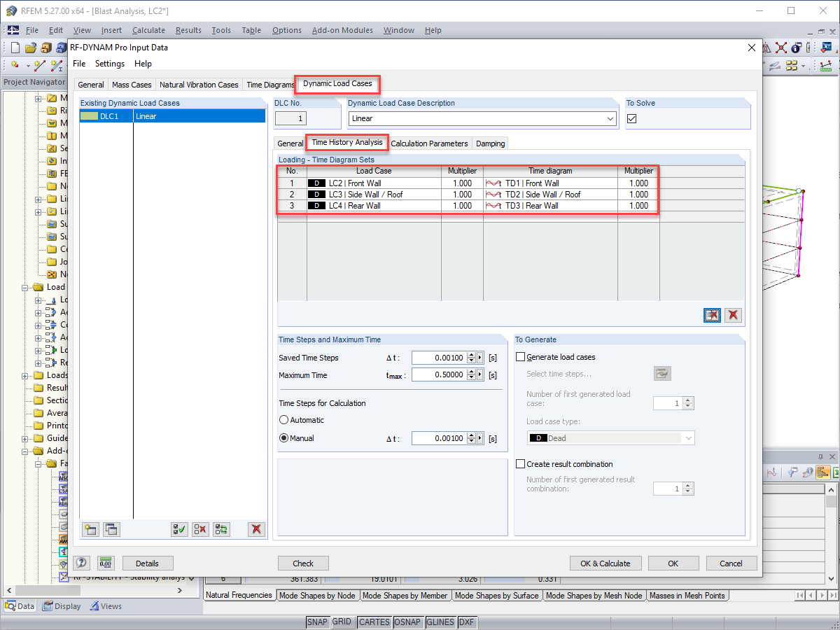The width and height of the screenshot is (840, 630).
Task: Click the mirror tool icon in RFEM toolbar
Action: pos(765,48)
